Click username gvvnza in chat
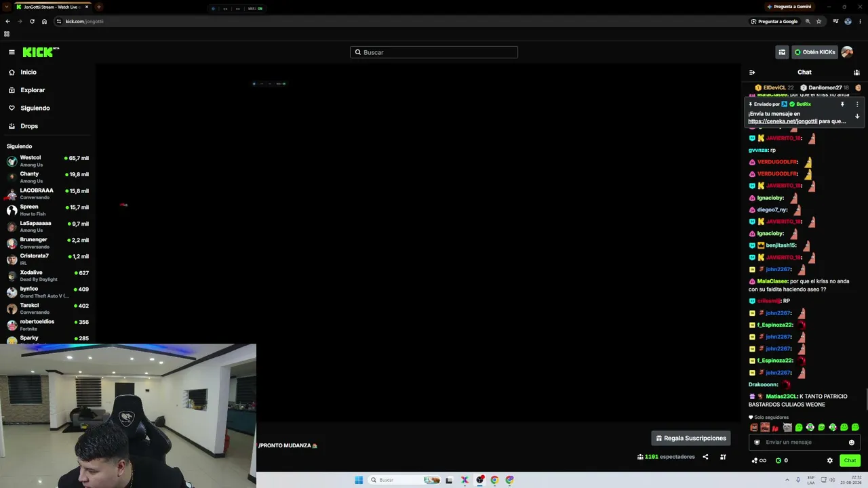This screenshot has width=868, height=488. pyautogui.click(x=758, y=150)
